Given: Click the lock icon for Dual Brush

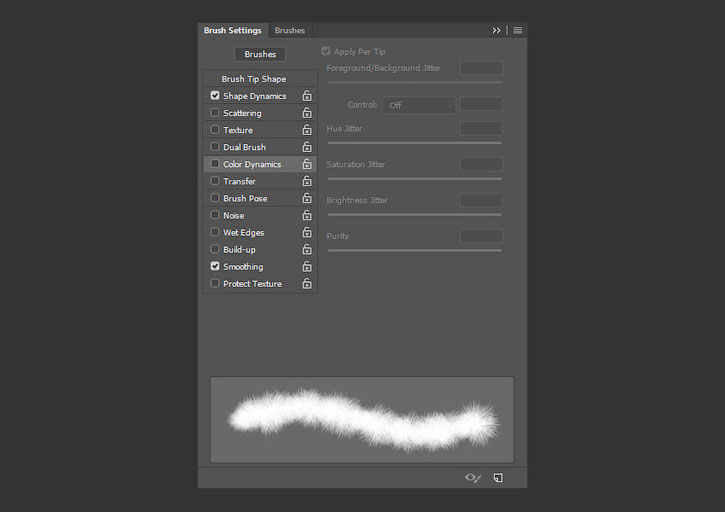Looking at the screenshot, I should pyautogui.click(x=307, y=147).
